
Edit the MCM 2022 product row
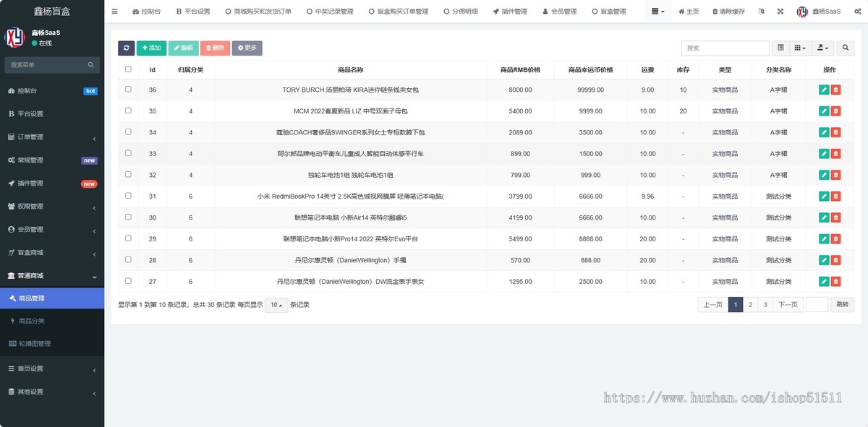pos(824,111)
